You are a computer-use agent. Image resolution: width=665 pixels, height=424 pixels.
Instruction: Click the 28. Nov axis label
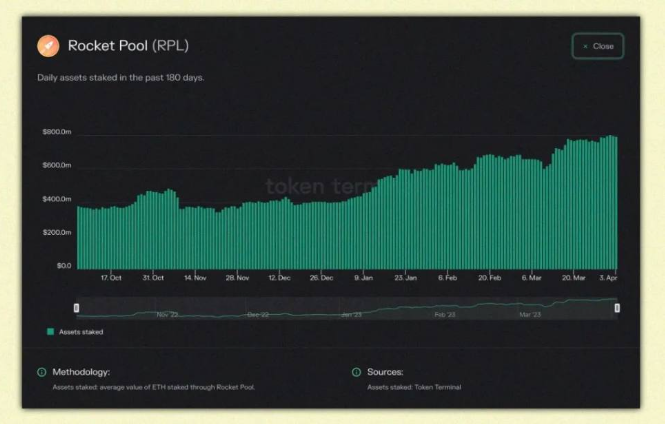pos(237,278)
